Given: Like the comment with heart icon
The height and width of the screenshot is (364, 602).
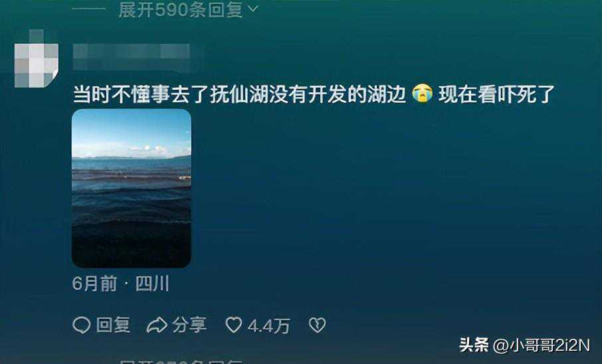Looking at the screenshot, I should coord(233,325).
